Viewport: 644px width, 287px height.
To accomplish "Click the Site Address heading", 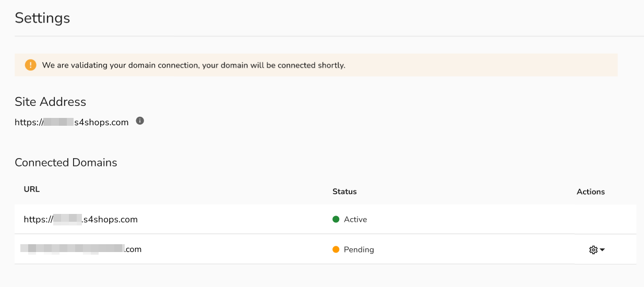I will click(x=50, y=102).
